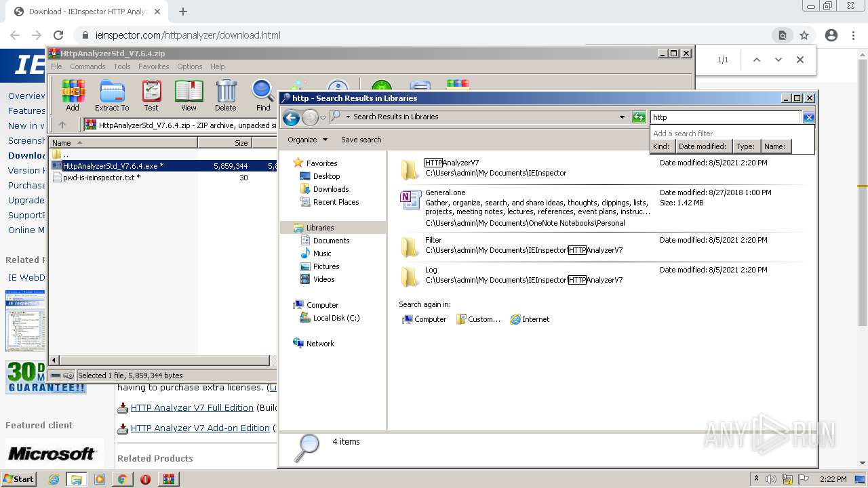This screenshot has width=868, height=488.
Task: Open the Log folder search result
Action: pyautogui.click(x=431, y=270)
